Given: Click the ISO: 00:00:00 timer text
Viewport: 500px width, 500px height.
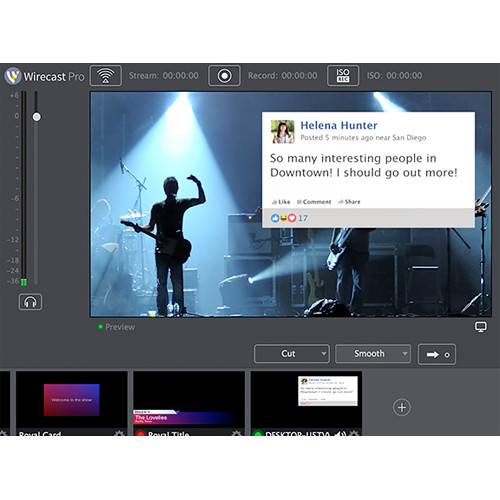Looking at the screenshot, I should pos(394,76).
